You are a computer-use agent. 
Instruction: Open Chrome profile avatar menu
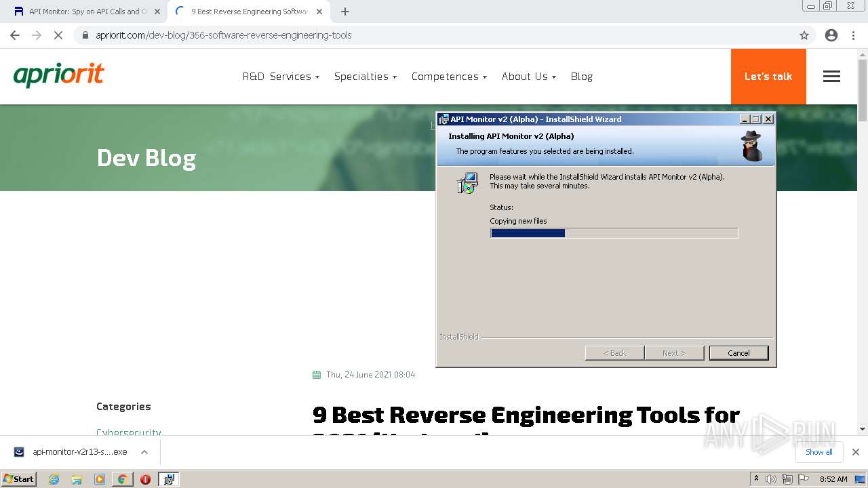[831, 35]
